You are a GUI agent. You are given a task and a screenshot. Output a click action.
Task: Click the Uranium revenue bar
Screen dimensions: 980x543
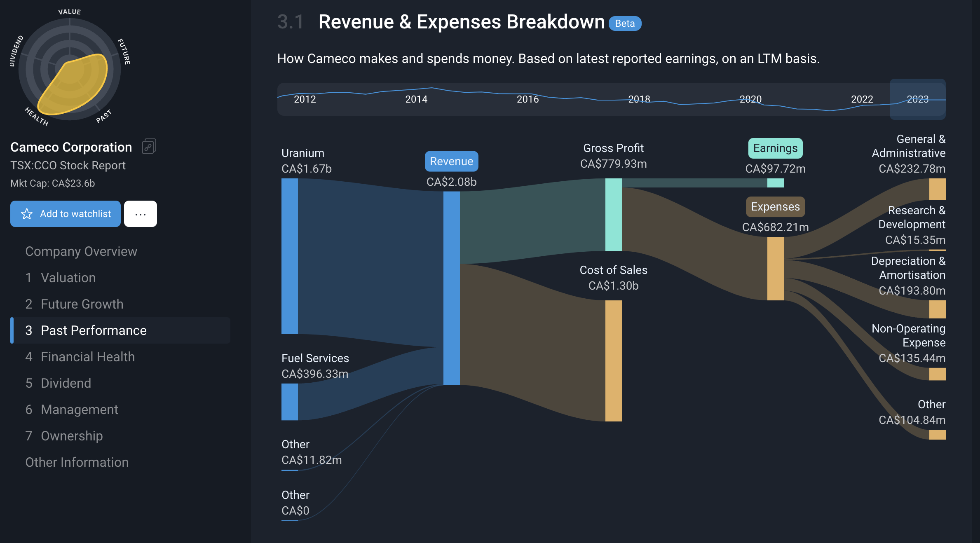(289, 255)
